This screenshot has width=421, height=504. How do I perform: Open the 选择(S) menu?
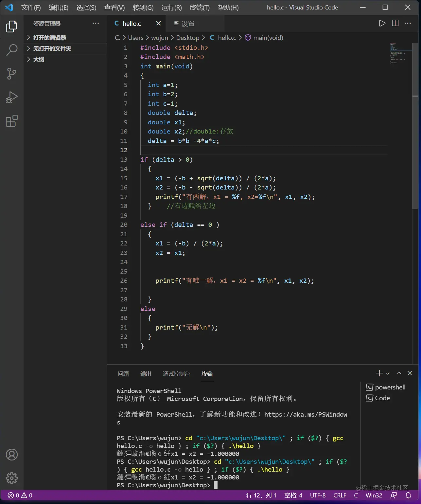[x=86, y=8]
